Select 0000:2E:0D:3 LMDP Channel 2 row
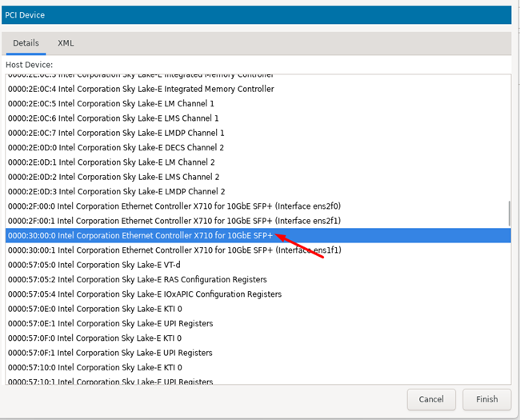Image resolution: width=520 pixels, height=420 pixels. (x=258, y=191)
